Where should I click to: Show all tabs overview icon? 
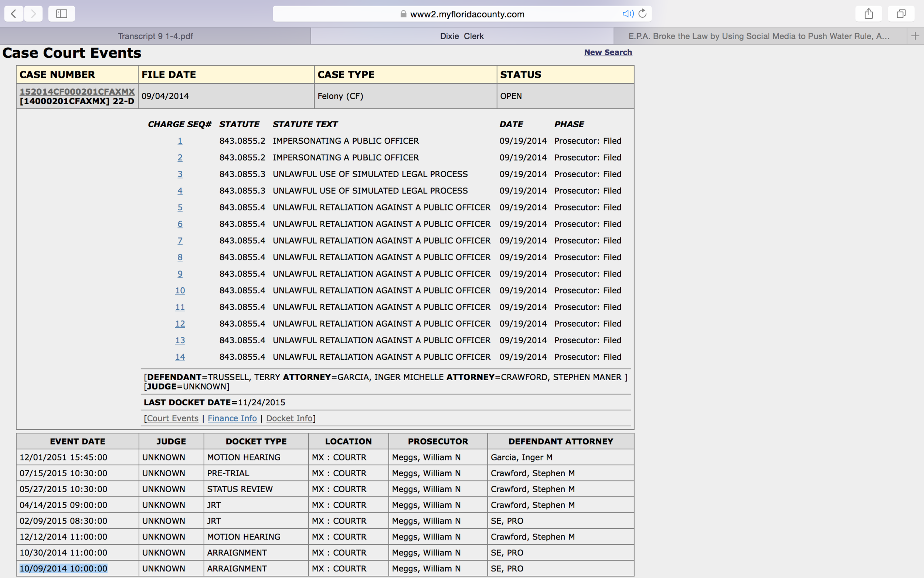[x=901, y=14]
